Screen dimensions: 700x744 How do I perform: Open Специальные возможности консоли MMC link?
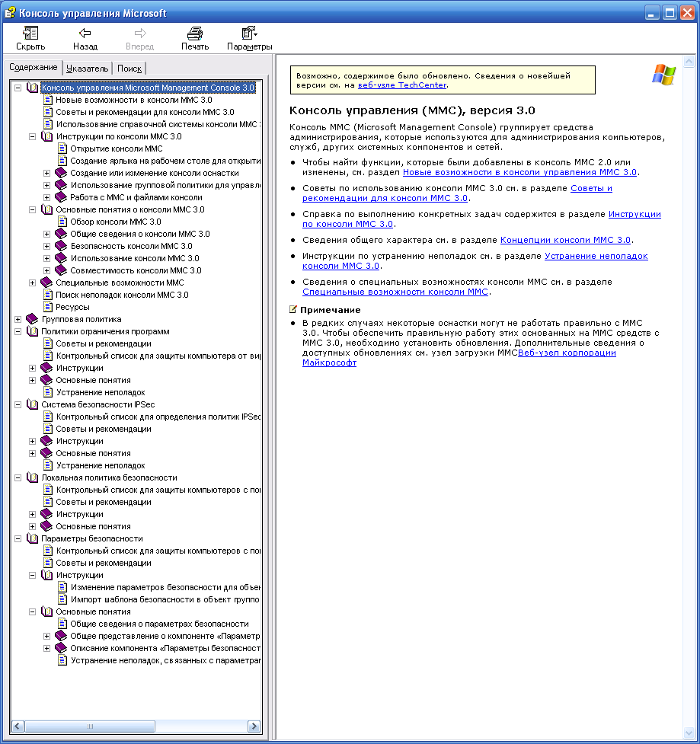tap(395, 292)
